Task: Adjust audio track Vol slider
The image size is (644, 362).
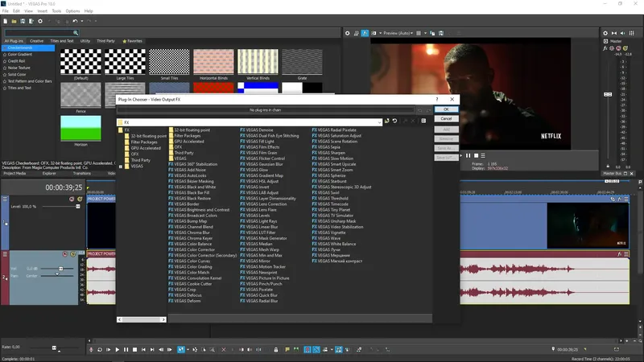Action: pos(61,269)
